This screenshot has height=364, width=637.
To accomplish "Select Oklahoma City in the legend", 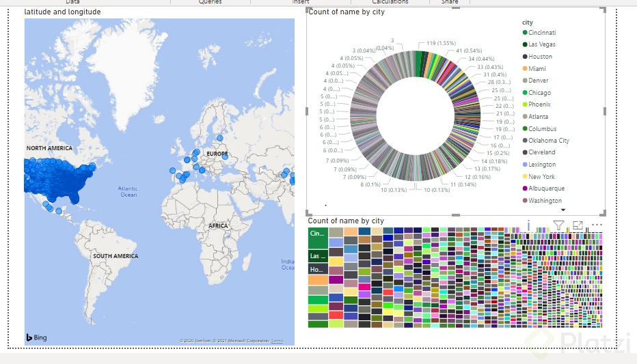I will tap(545, 141).
